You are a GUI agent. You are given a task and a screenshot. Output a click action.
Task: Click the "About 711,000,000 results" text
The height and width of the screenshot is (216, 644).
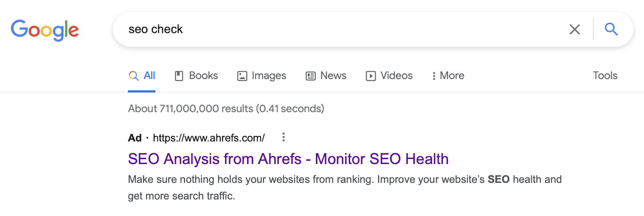[226, 109]
